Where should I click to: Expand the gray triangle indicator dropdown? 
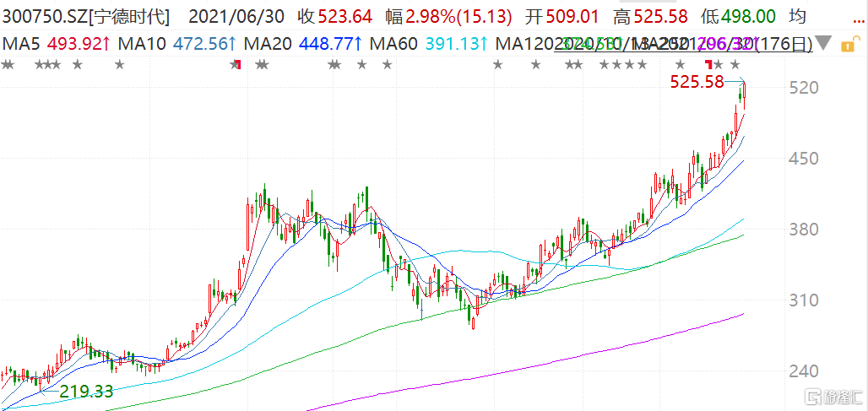click(824, 42)
